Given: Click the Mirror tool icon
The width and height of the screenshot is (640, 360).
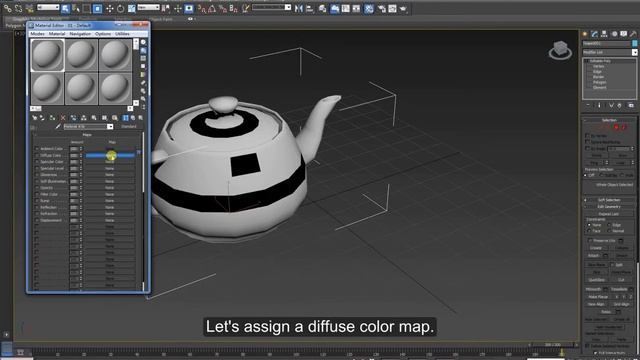Looking at the screenshot, I should click(299, 8).
